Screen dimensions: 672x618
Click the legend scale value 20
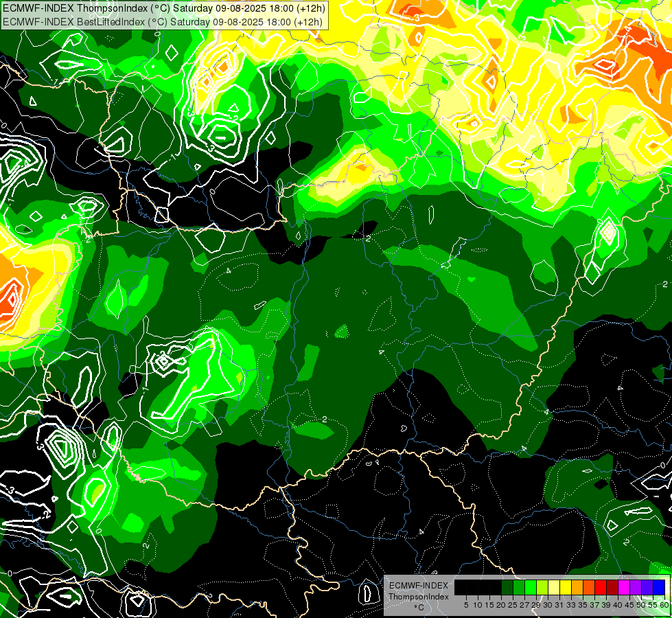501,605
